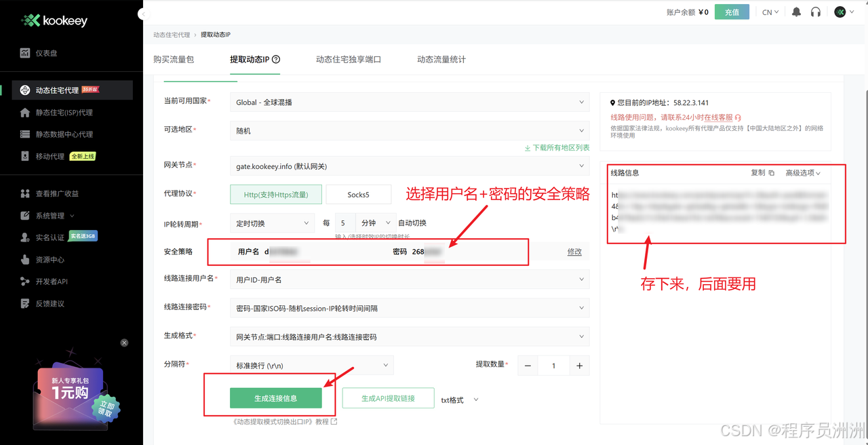Increase 提取数量 with the plus button
868x445 pixels.
coord(579,366)
